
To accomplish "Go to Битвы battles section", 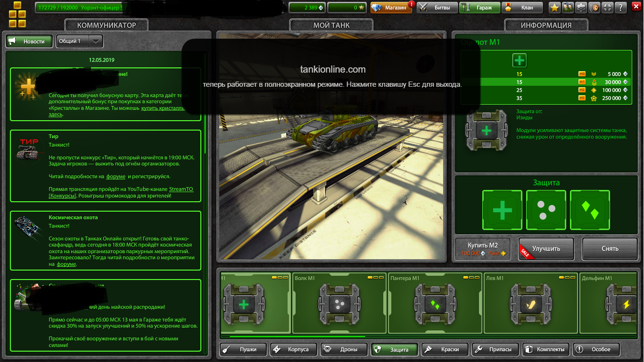I will (438, 8).
